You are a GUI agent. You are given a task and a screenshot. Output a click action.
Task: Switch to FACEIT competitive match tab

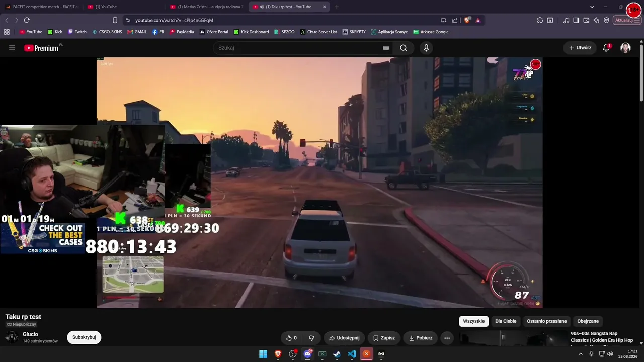click(x=41, y=7)
